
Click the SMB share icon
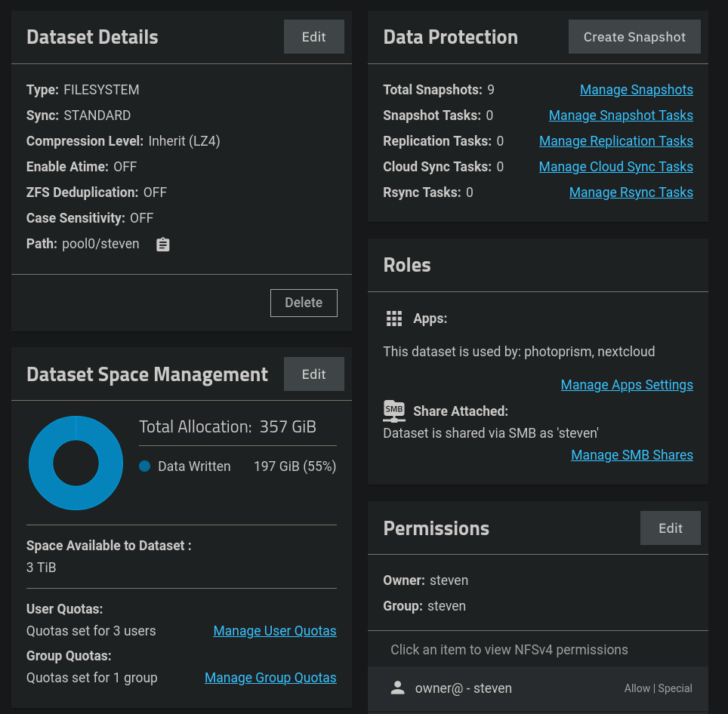[x=393, y=411]
